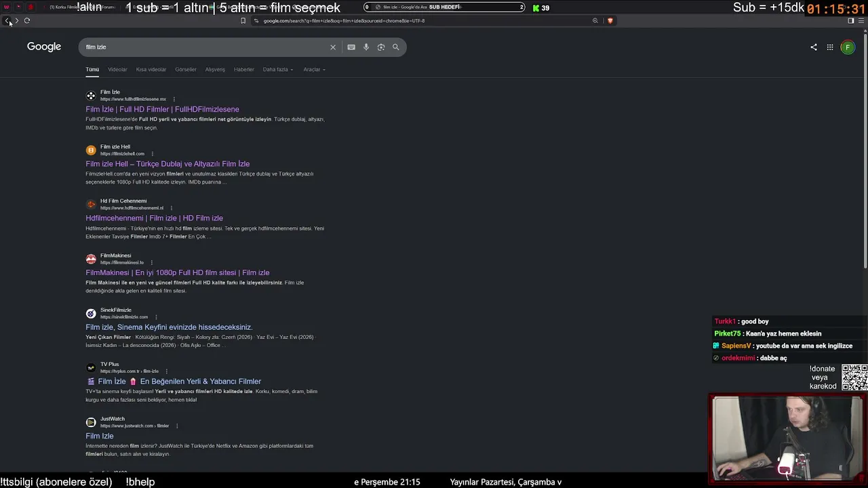Bookmark this page using the bookmark icon

pos(243,21)
